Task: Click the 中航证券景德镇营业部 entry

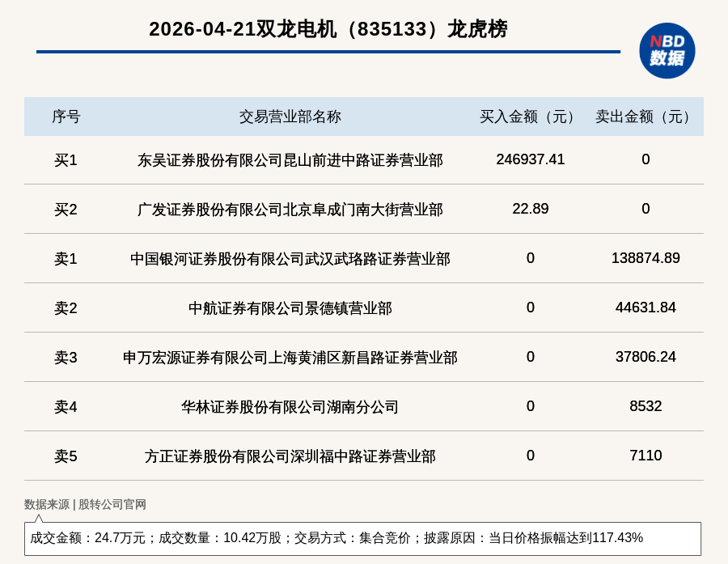Action: coord(290,308)
